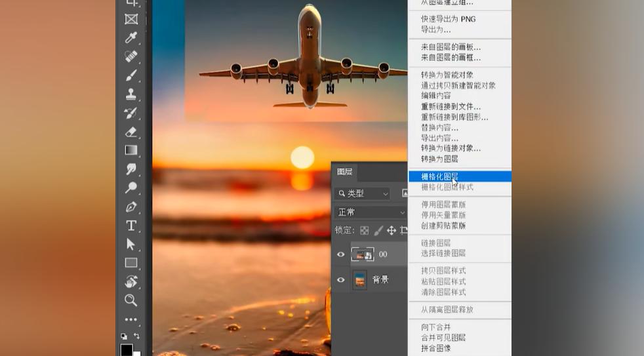Image resolution: width=644 pixels, height=356 pixels.
Task: Click 粘贴图层样式 menu entry
Action: coord(443,282)
